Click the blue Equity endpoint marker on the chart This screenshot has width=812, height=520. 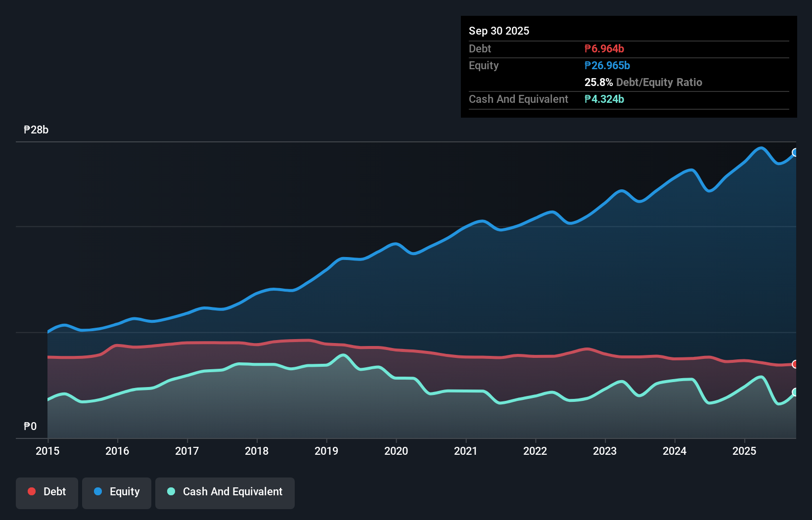click(x=795, y=152)
